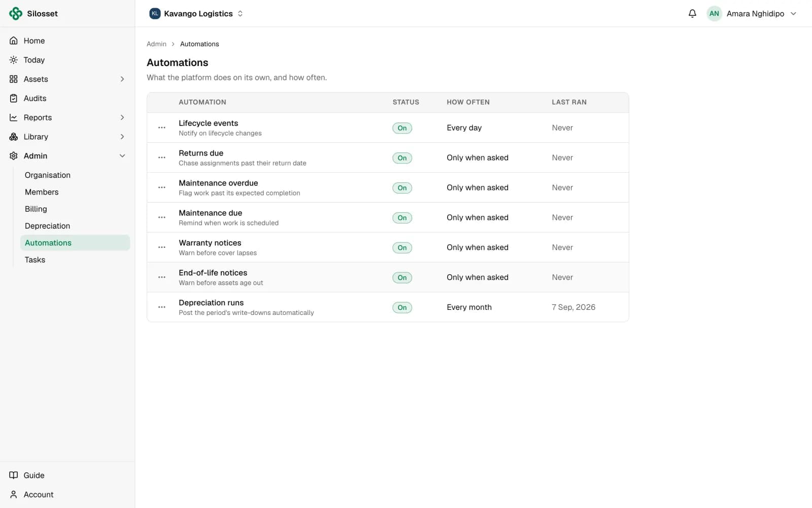The image size is (812, 508).
Task: Expand the Reports sidebar section
Action: 122,118
